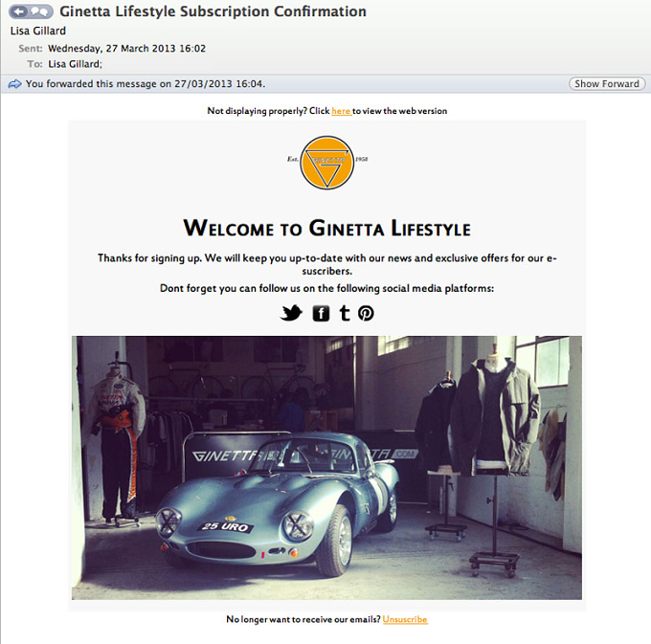The width and height of the screenshot is (651, 644).
Task: Open Ginetta's Facebook icon
Action: coord(321,313)
